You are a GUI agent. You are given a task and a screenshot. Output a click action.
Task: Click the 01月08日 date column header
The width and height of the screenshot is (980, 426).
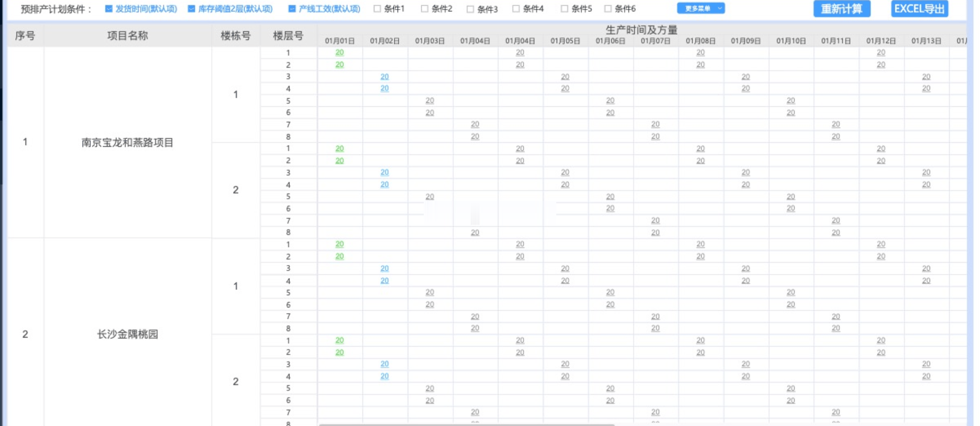click(x=701, y=41)
